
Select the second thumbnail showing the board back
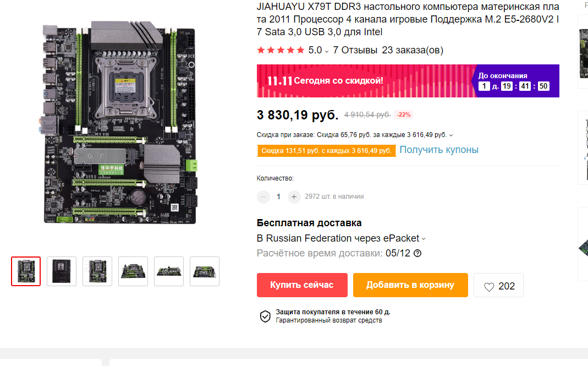click(62, 271)
